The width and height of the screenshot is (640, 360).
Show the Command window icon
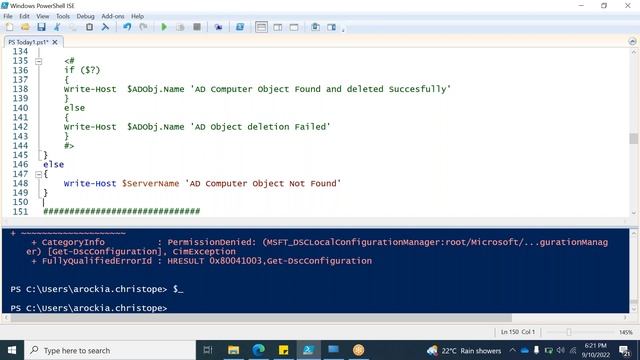coord(316,27)
